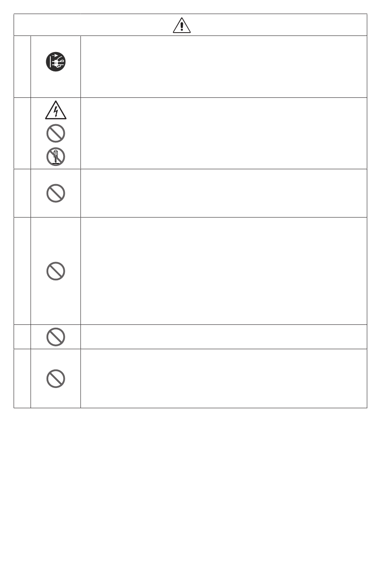Image resolution: width=392 pixels, height=563 pixels.
Task: Click the blank description cell beside lightning triangle
Action: (224, 133)
